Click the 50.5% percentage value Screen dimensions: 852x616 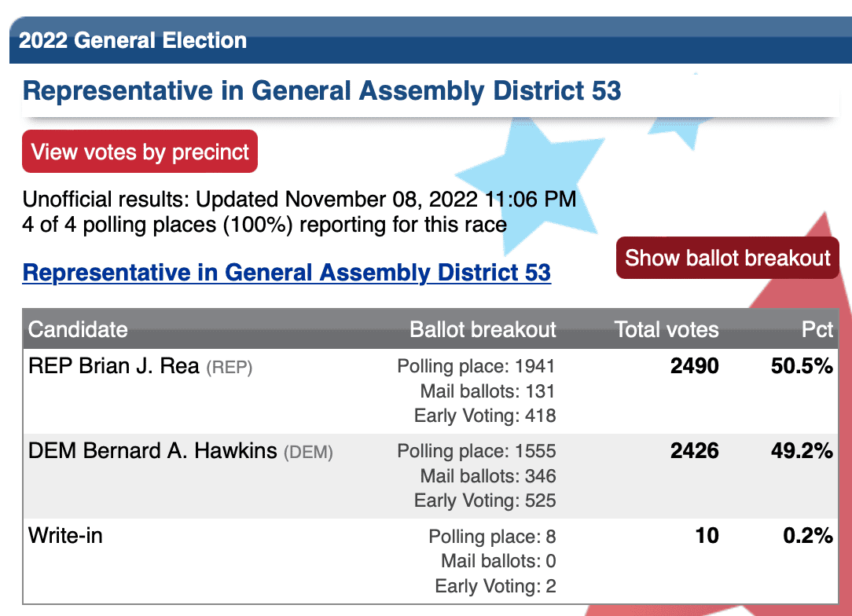pos(802,366)
